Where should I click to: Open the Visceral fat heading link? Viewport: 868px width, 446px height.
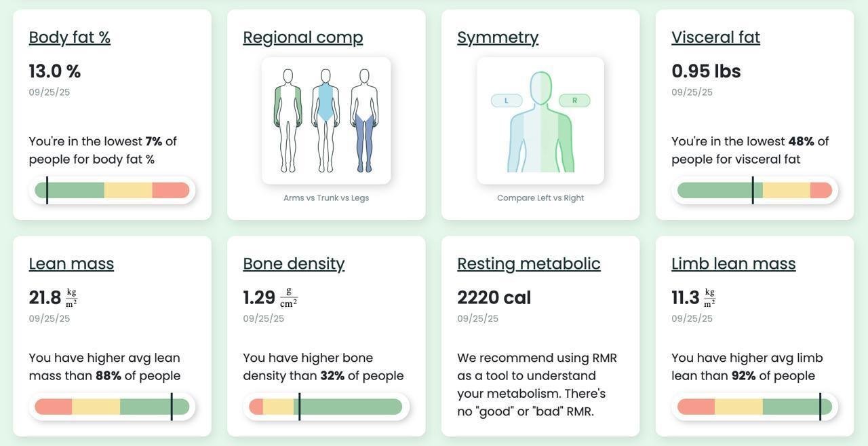[x=715, y=37]
